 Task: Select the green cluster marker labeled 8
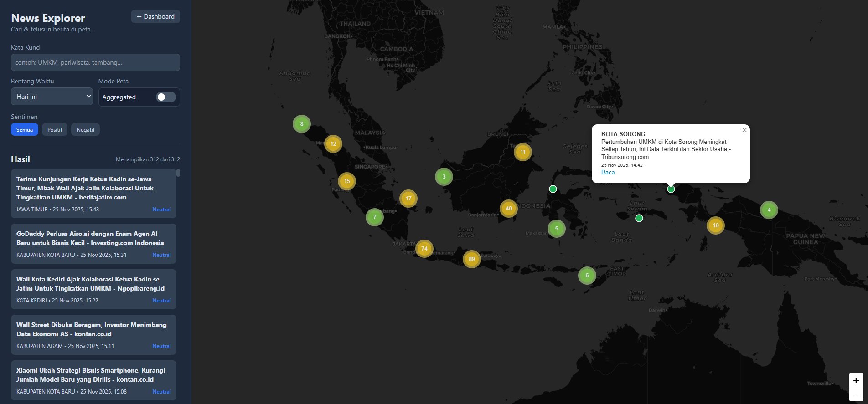[301, 124]
